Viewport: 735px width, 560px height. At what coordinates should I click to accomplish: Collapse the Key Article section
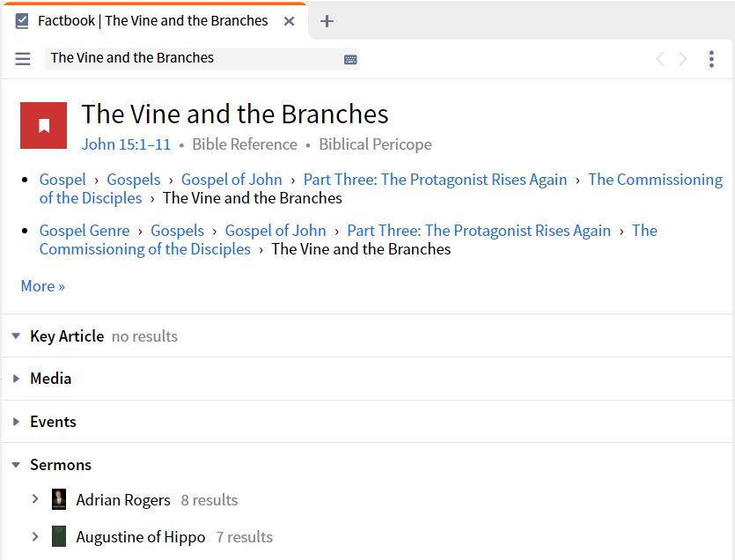pyautogui.click(x=16, y=335)
